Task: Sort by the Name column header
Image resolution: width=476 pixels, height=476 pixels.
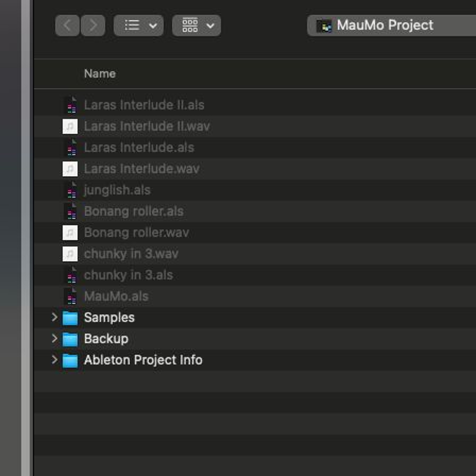Action: pos(100,74)
